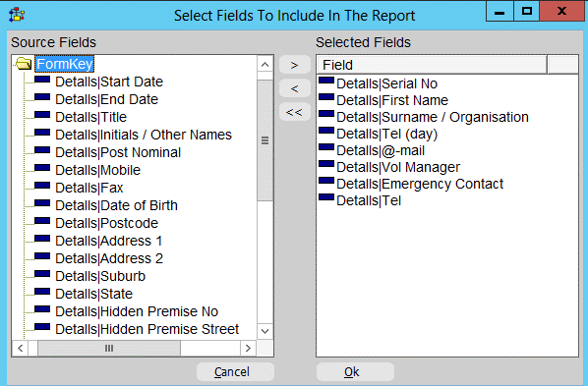Click the source list scroll down arrow
The height and width of the screenshot is (386, 588).
[x=265, y=331]
